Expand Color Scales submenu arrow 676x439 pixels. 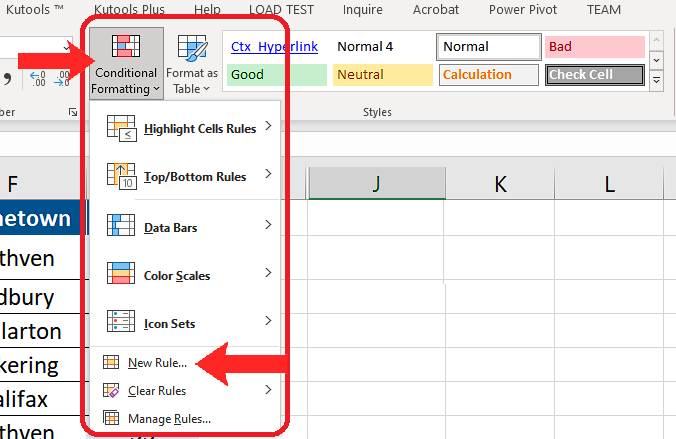point(268,273)
